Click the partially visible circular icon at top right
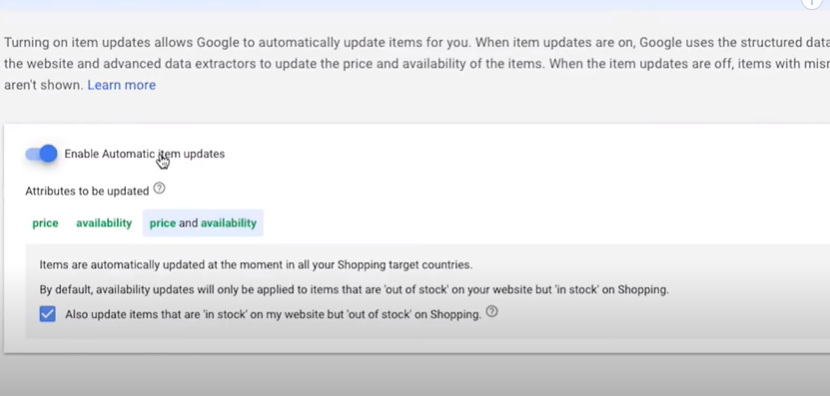This screenshot has width=830, height=396. pyautogui.click(x=815, y=3)
